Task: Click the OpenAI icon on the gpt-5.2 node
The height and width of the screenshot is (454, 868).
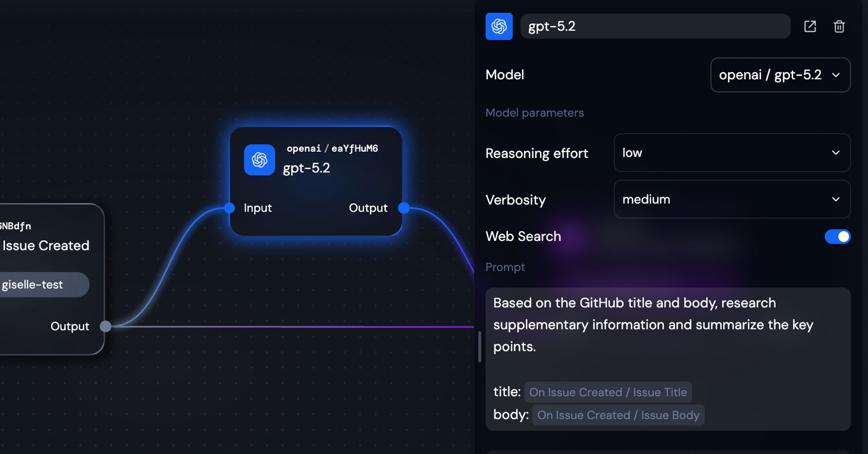Action: pos(260,160)
